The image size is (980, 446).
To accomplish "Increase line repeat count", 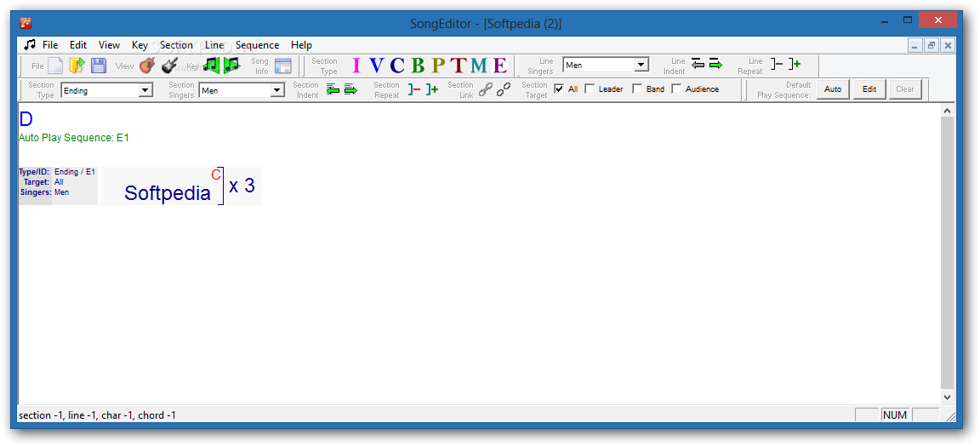I will click(x=795, y=64).
